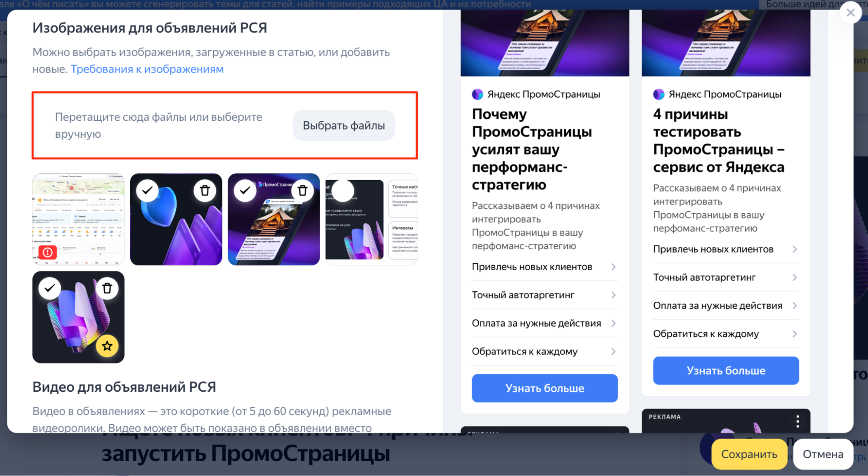Screen dimensions: 868x476
Task: Open 'Обратиться к каждому' in right preview
Action: (x=726, y=334)
